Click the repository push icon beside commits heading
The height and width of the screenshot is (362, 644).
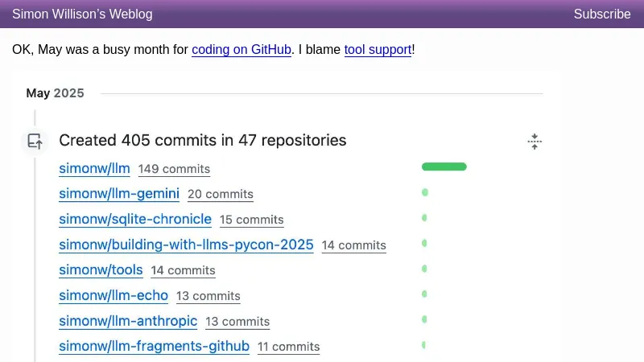pyautogui.click(x=35, y=142)
